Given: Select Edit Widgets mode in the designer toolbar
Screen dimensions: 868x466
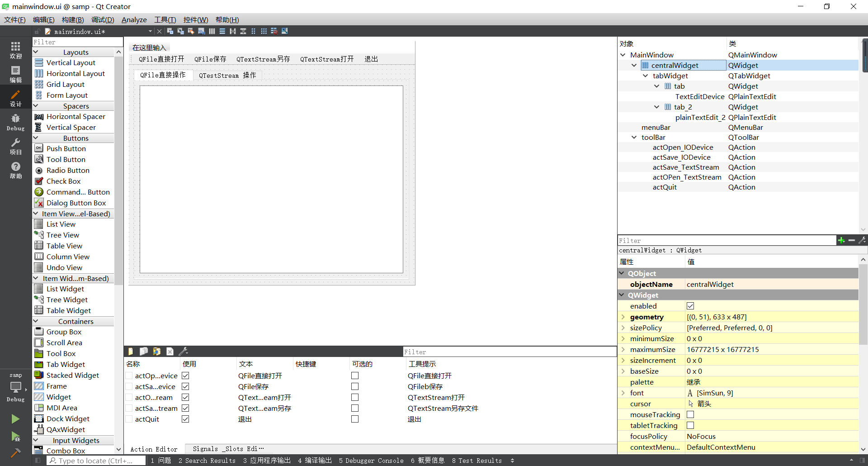Looking at the screenshot, I should pos(170,31).
